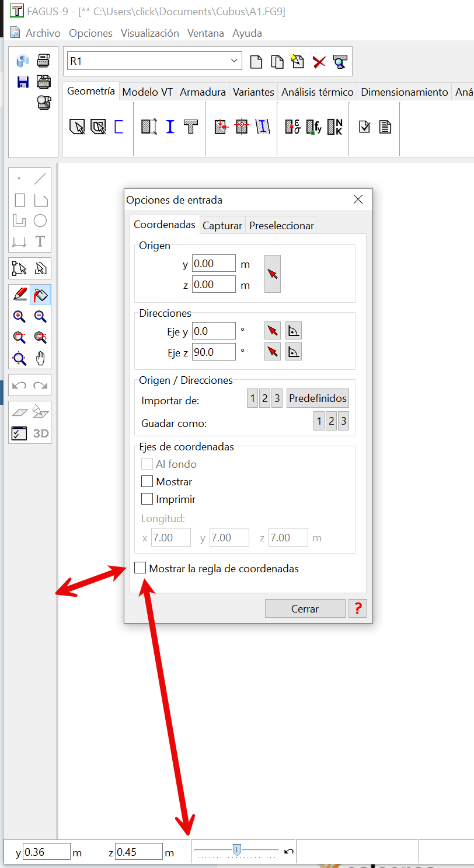Click the blue save floppy disk icon
This screenshot has width=474, height=868.
(23, 82)
